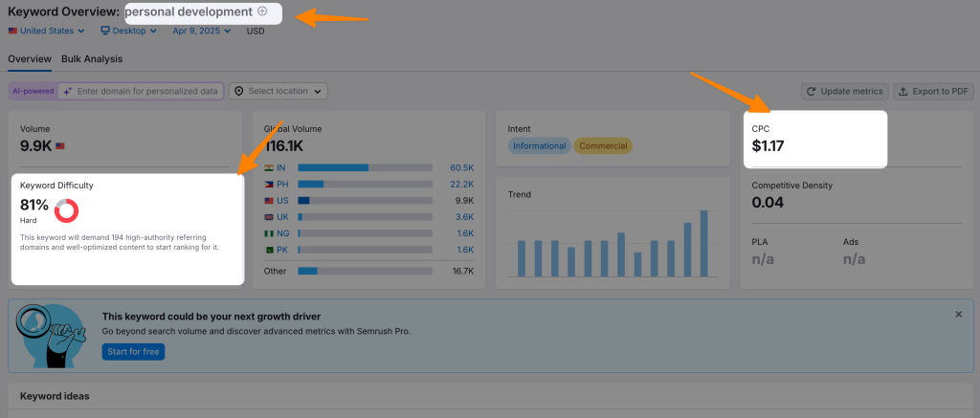This screenshot has width=980, height=418.
Task: Click the Informational intent tag
Action: point(540,146)
